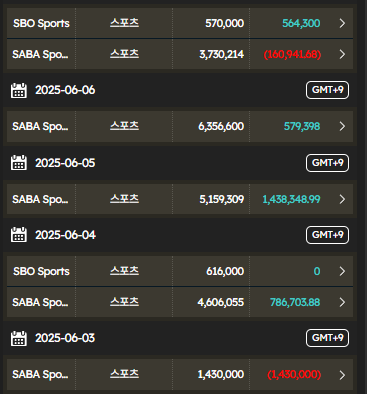Click the calendar icon beside 2025-06-06
The height and width of the screenshot is (394, 367).
coord(19,90)
